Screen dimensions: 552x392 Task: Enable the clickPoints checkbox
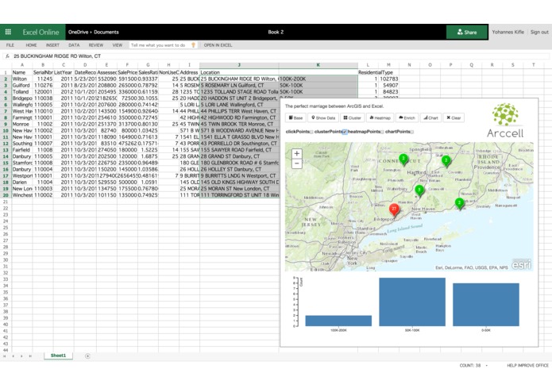[311, 133]
